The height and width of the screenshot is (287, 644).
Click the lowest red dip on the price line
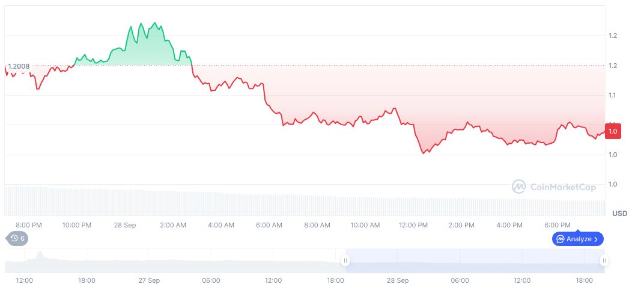[x=424, y=153]
